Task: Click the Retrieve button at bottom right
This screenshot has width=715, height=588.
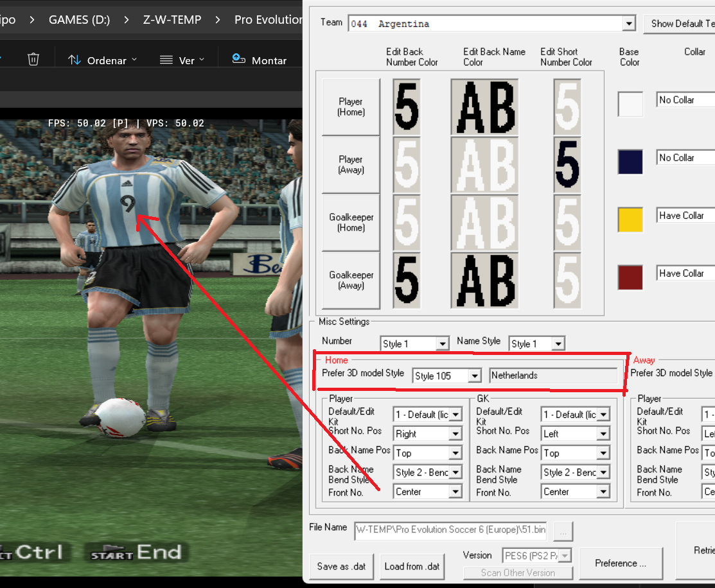Action: point(696,550)
